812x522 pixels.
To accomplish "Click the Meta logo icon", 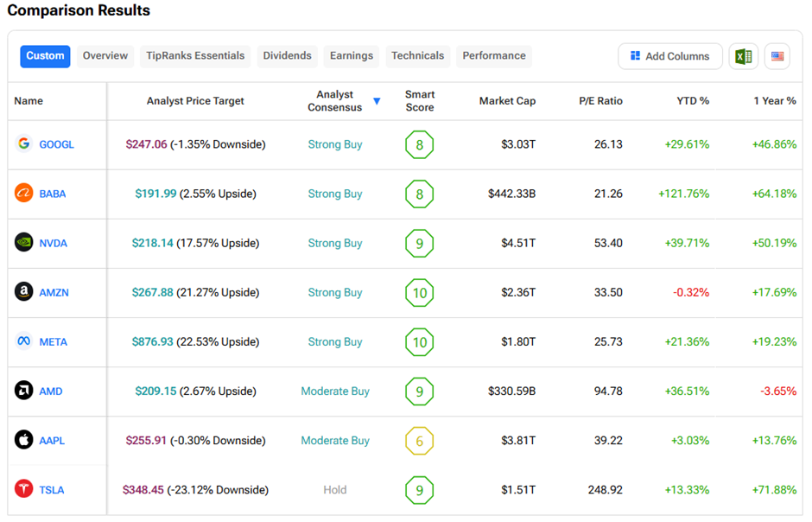I will [x=24, y=341].
